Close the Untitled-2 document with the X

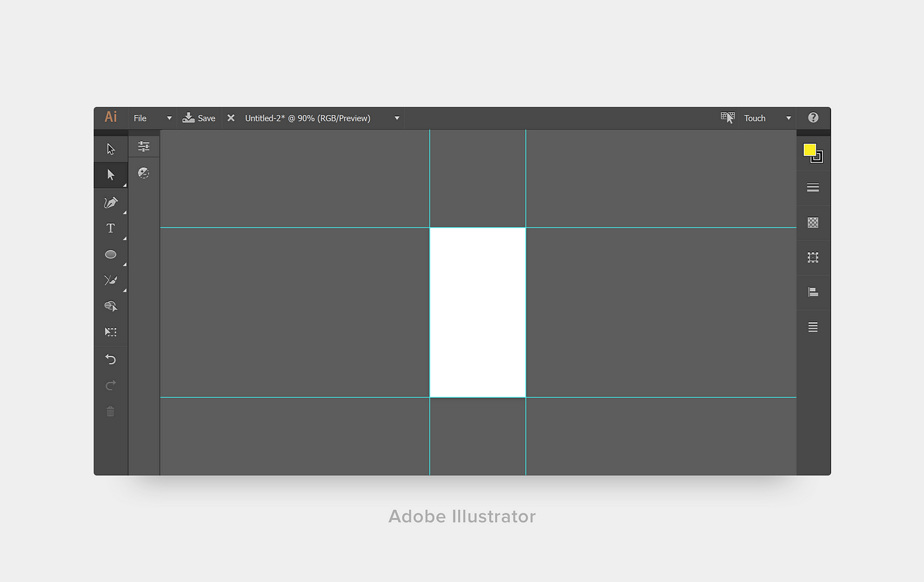pos(231,118)
